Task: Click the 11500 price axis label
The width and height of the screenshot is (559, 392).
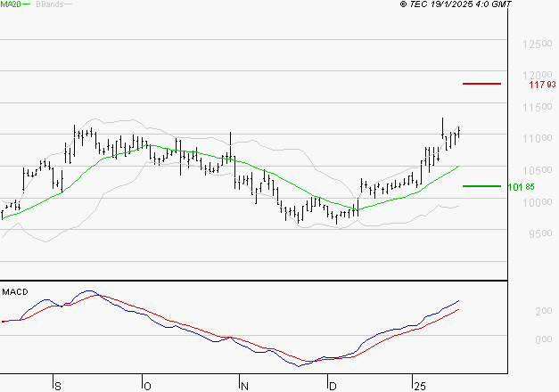Action: pyautogui.click(x=538, y=107)
